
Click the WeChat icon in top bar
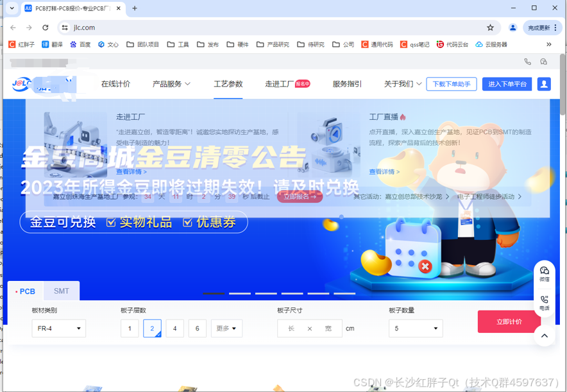(543, 62)
